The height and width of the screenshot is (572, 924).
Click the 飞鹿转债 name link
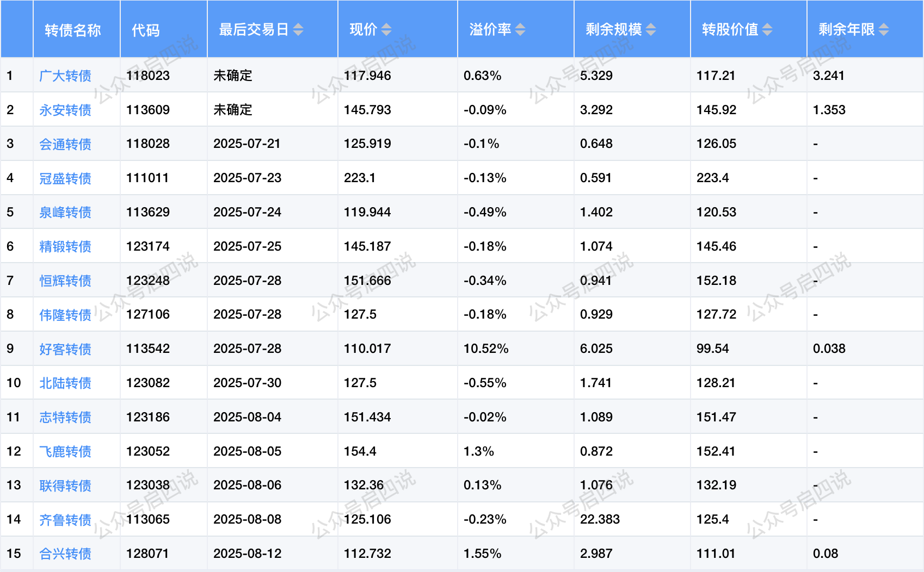[x=65, y=451]
